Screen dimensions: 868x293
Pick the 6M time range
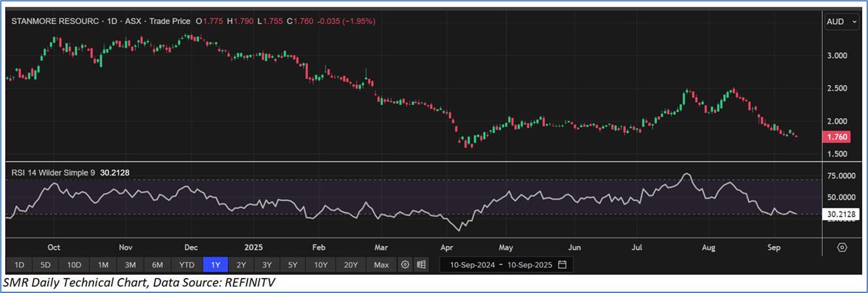(x=157, y=265)
